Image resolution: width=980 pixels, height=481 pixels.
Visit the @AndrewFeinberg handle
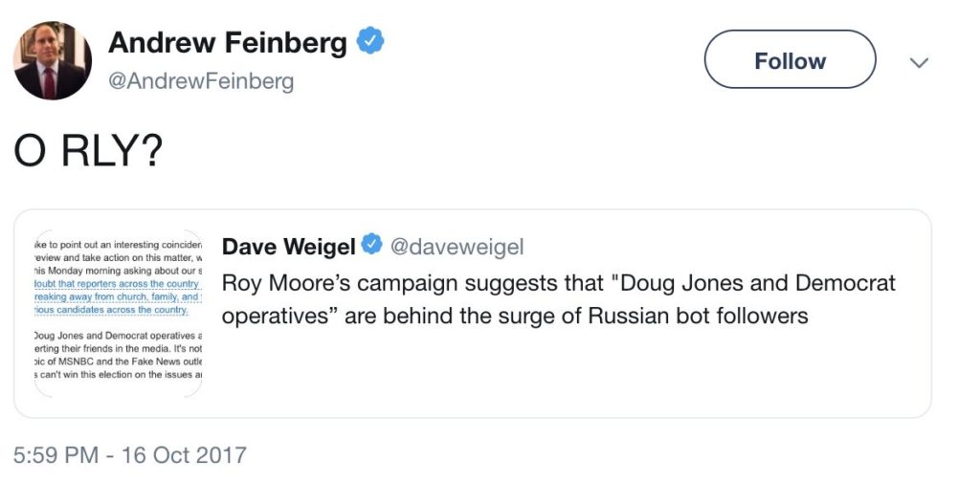point(201,82)
